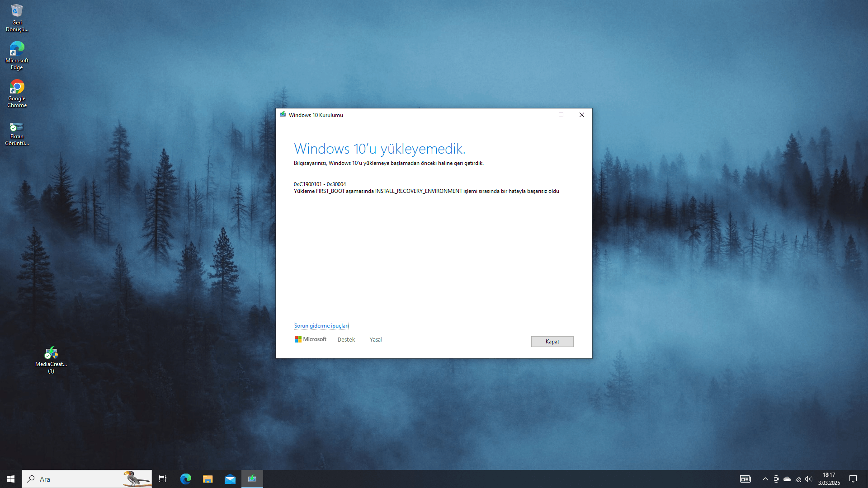Select the Windows 10 Setup taskbar icon
The height and width of the screenshot is (488, 868).
252,479
